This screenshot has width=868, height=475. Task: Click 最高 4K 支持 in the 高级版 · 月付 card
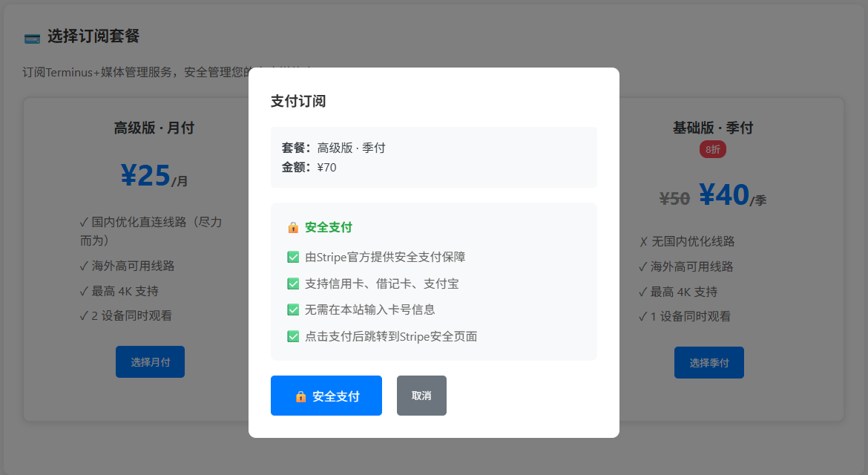(x=119, y=291)
